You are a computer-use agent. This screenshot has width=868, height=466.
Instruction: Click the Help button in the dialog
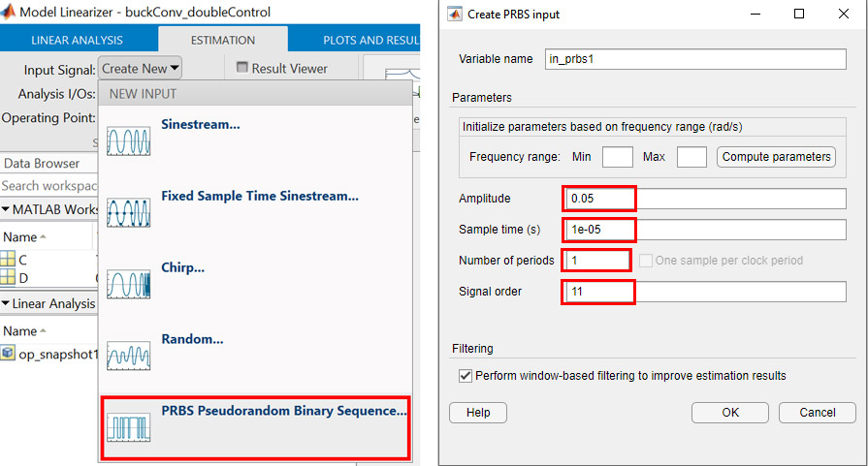click(478, 413)
